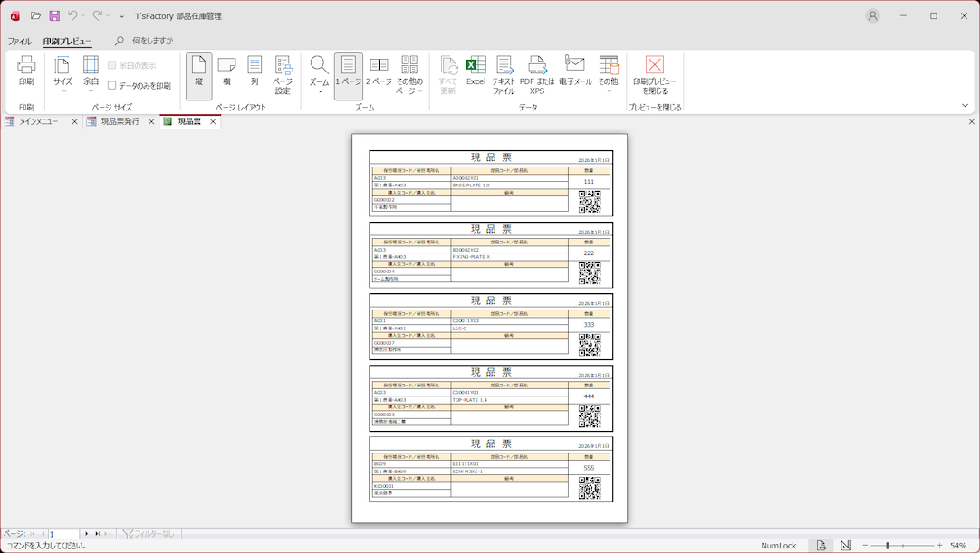The width and height of the screenshot is (980, 553).
Task: Toggle 1 ページ zoom view
Action: tap(349, 72)
